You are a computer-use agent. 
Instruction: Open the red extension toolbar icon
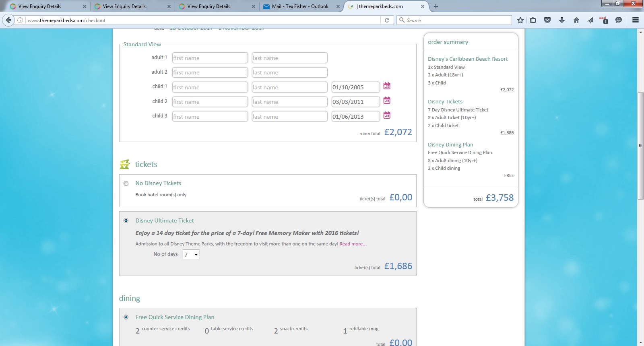click(604, 20)
